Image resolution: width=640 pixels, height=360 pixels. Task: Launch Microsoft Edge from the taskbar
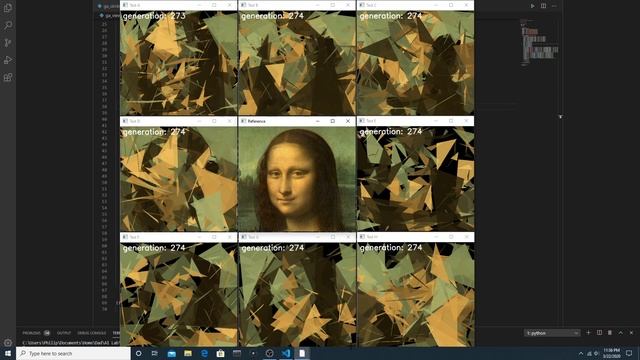click(204, 353)
